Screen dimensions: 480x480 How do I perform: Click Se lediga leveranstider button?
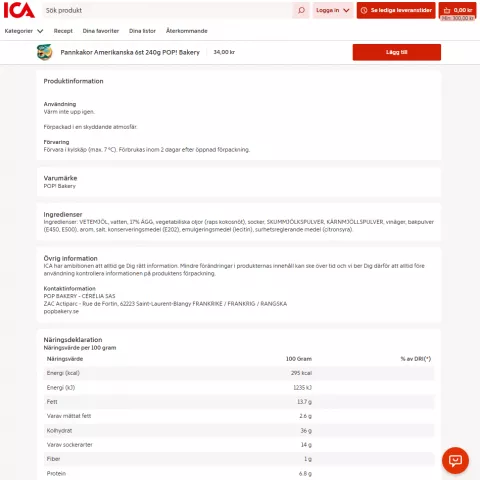pyautogui.click(x=396, y=10)
